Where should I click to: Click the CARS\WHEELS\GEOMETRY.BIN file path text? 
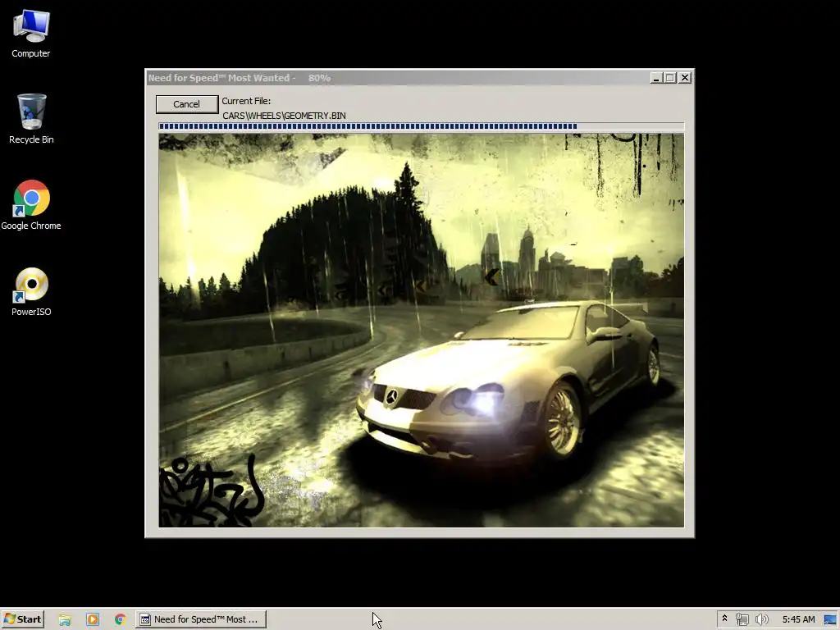click(284, 116)
